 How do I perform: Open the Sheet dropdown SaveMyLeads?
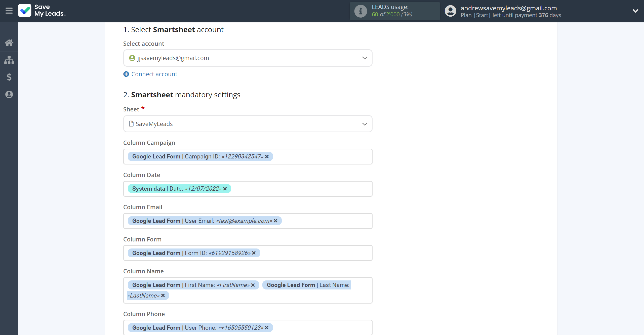248,124
